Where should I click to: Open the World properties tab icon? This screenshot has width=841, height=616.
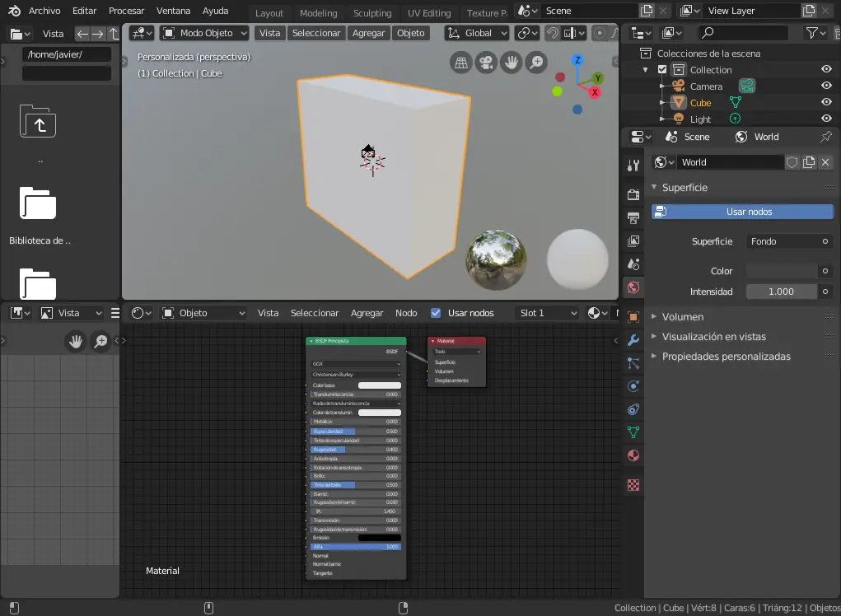pos(633,287)
